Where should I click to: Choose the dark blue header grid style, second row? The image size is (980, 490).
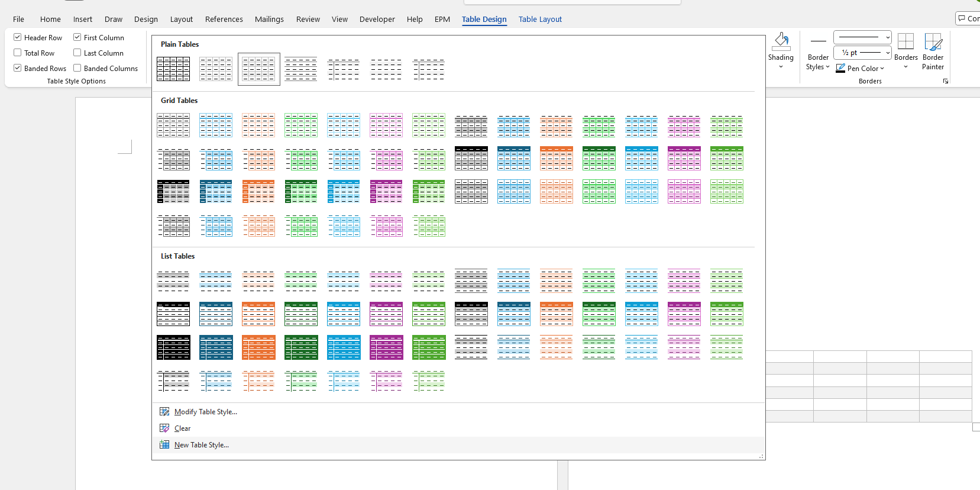(514, 159)
